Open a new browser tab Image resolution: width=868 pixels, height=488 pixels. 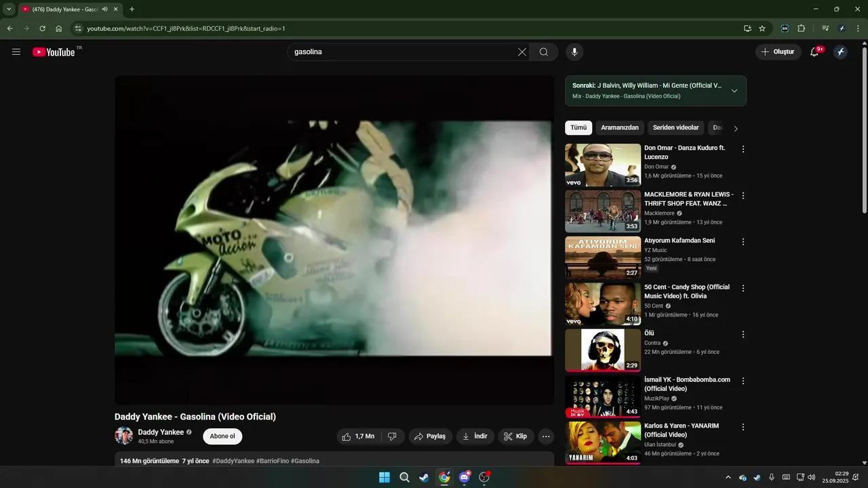132,9
